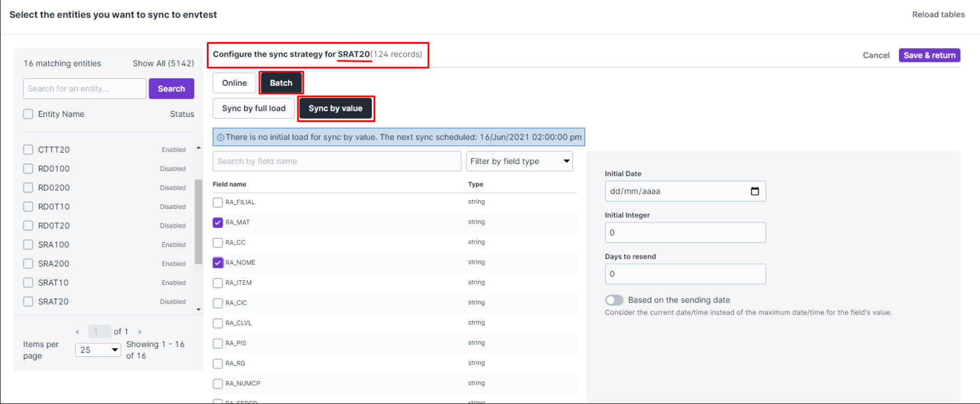This screenshot has width=980, height=404.
Task: Uncheck the RA_MAT field checkbox
Action: click(218, 222)
